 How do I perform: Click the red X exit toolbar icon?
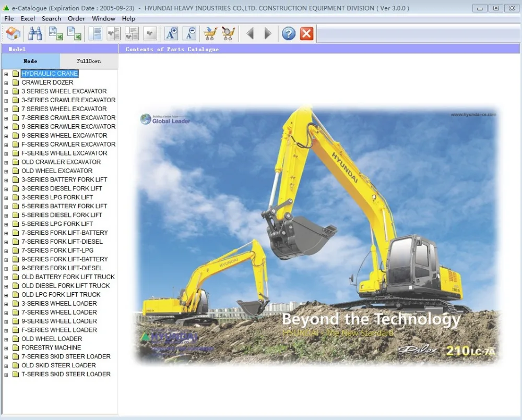coord(306,33)
